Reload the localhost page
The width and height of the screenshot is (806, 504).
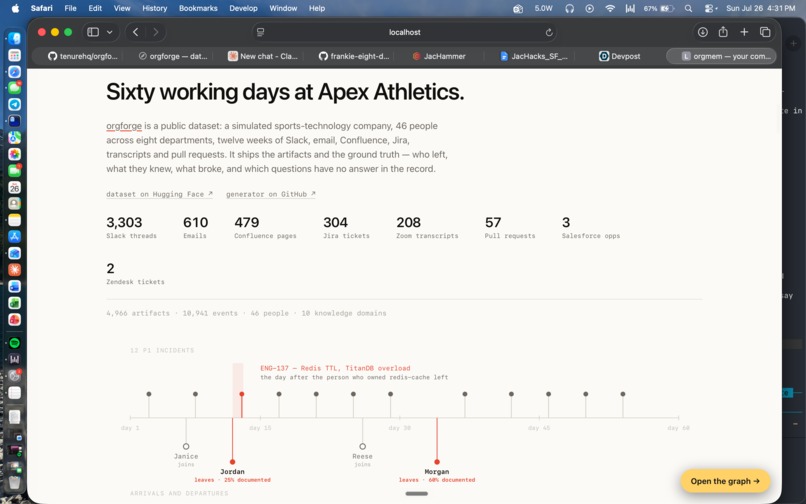pos(549,32)
